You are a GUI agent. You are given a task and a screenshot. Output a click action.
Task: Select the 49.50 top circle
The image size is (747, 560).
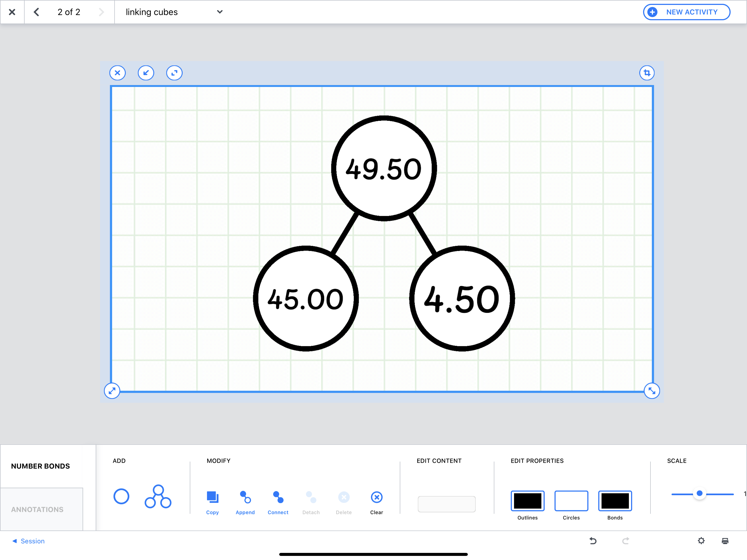point(384,168)
